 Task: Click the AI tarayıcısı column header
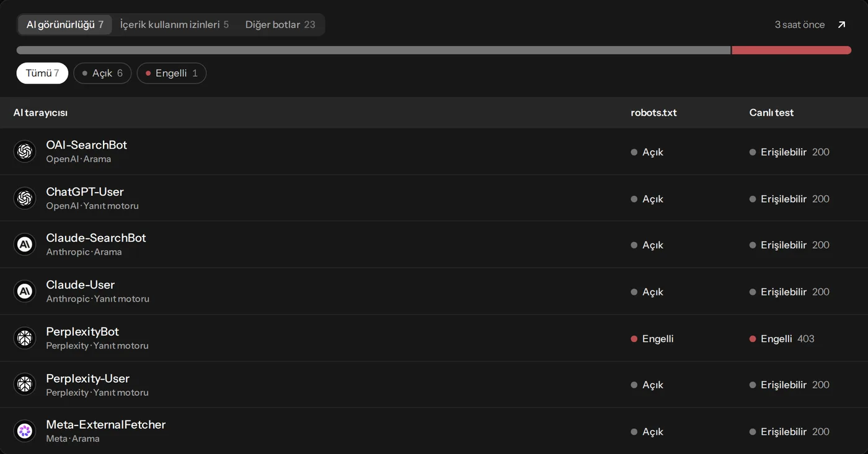pyautogui.click(x=40, y=113)
